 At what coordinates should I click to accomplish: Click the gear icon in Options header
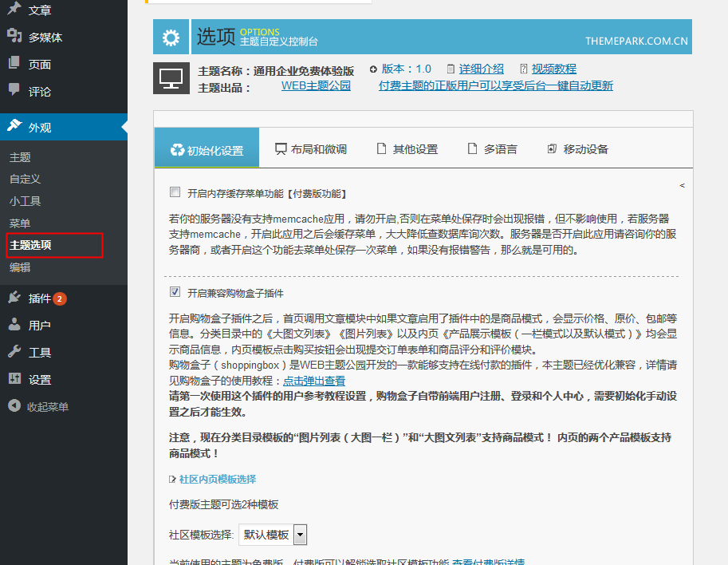pos(171,38)
